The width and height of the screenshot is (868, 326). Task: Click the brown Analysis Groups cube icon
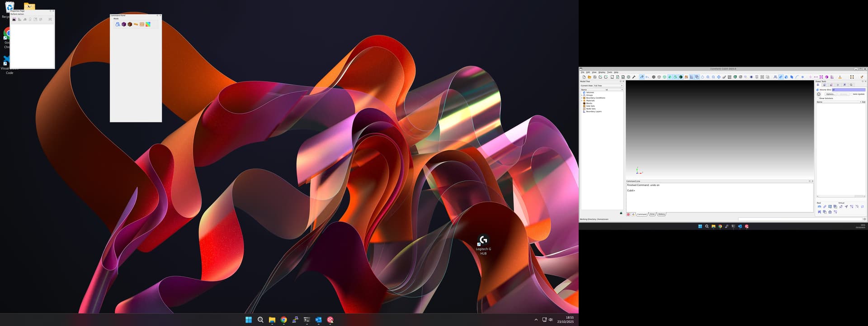click(x=130, y=24)
